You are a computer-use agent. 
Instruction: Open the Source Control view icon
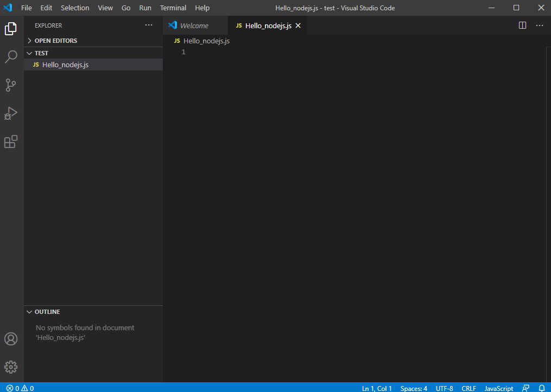point(11,85)
